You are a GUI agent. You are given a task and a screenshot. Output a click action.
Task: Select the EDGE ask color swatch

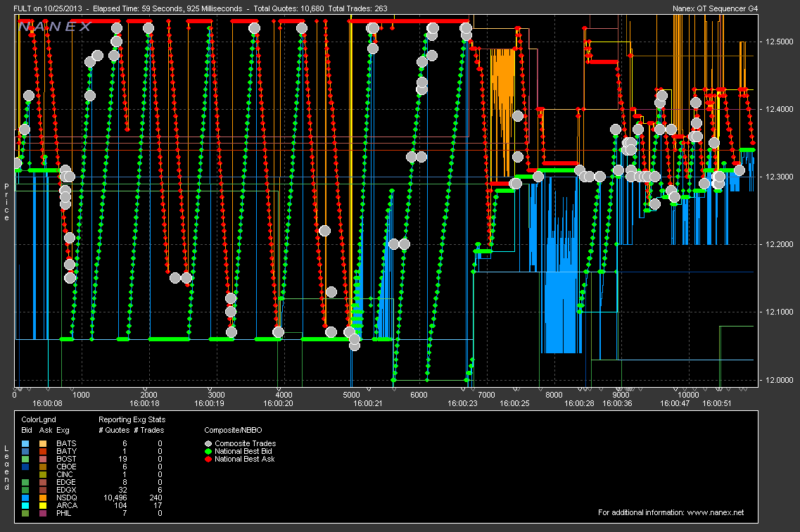pos(43,483)
